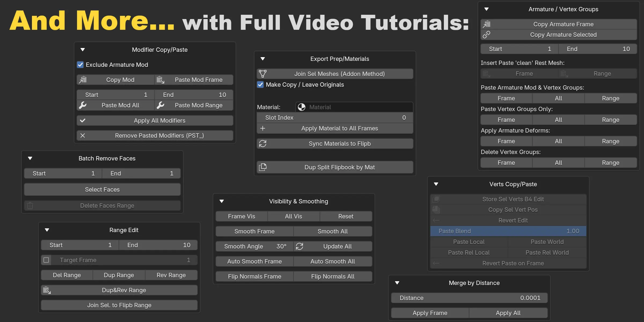This screenshot has height=322, width=644.
Task: Click the Start field in Armature panel
Action: point(519,49)
